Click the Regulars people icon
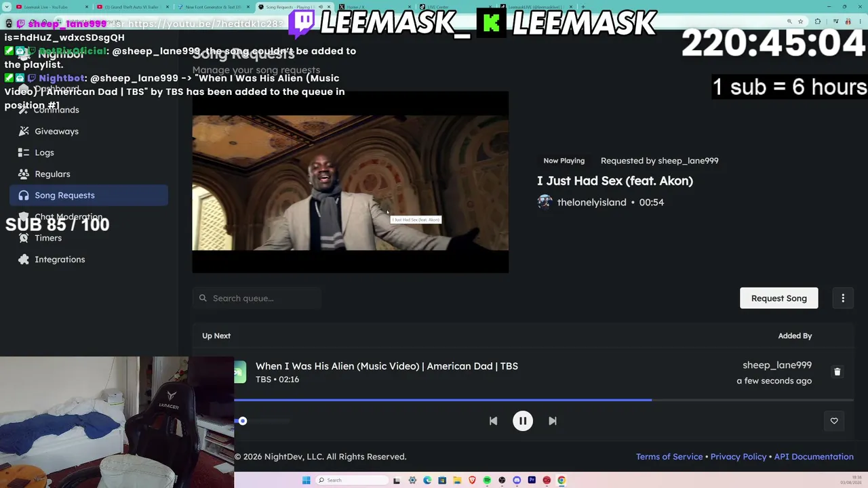The height and width of the screenshot is (488, 868). click(x=24, y=174)
